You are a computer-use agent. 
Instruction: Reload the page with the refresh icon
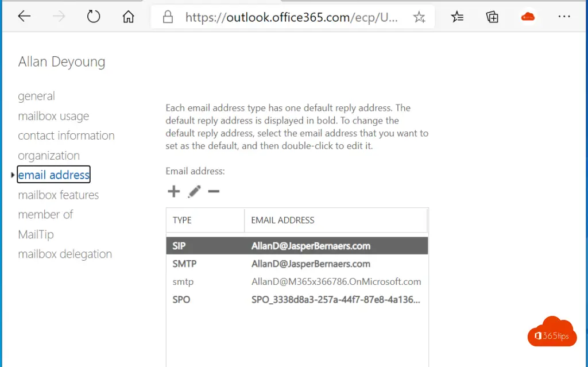coord(94,16)
